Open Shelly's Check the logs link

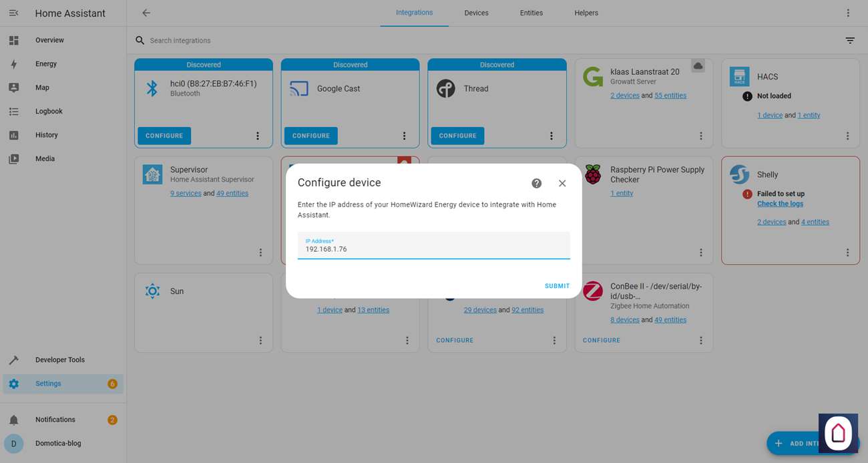point(780,204)
